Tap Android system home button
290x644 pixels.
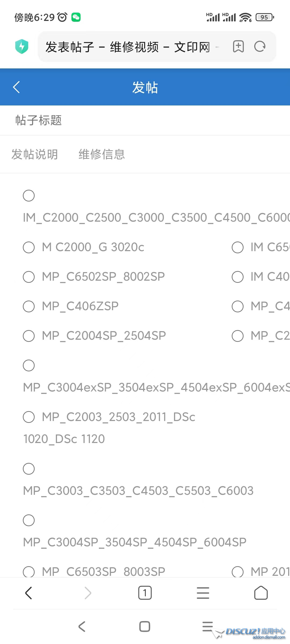[x=145, y=627]
